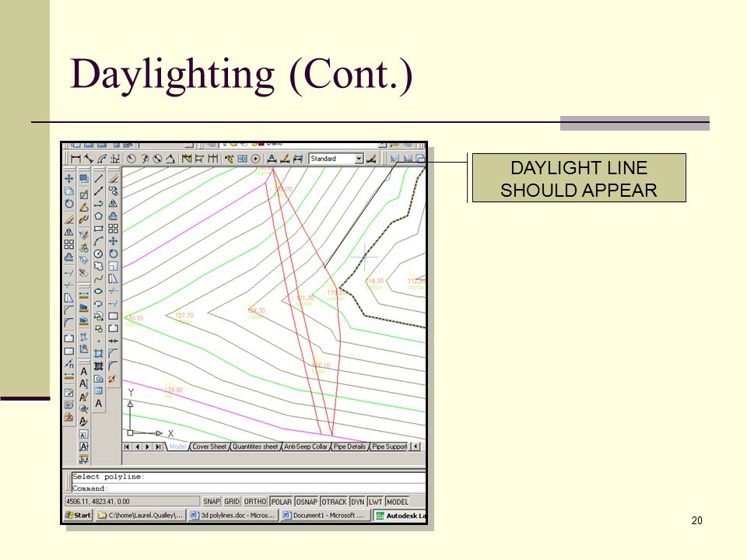The image size is (747, 560).
Task: Open the Pipe Details layout tab
Action: (x=349, y=446)
